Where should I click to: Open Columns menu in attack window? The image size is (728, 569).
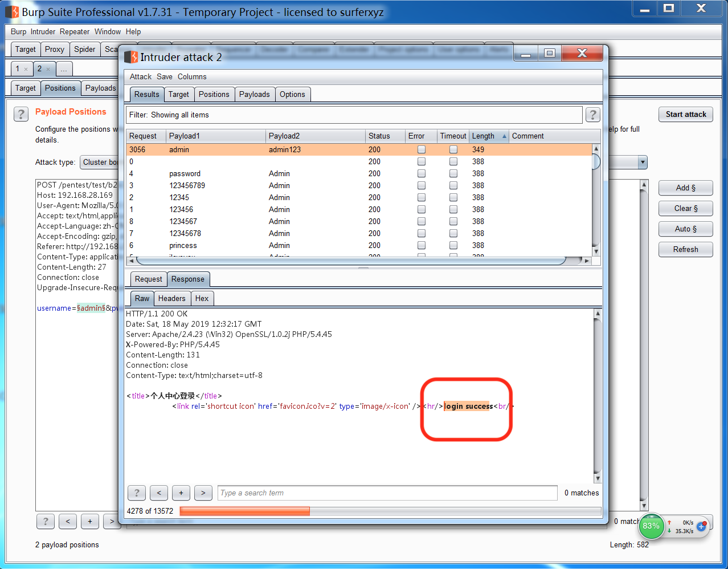coord(192,76)
